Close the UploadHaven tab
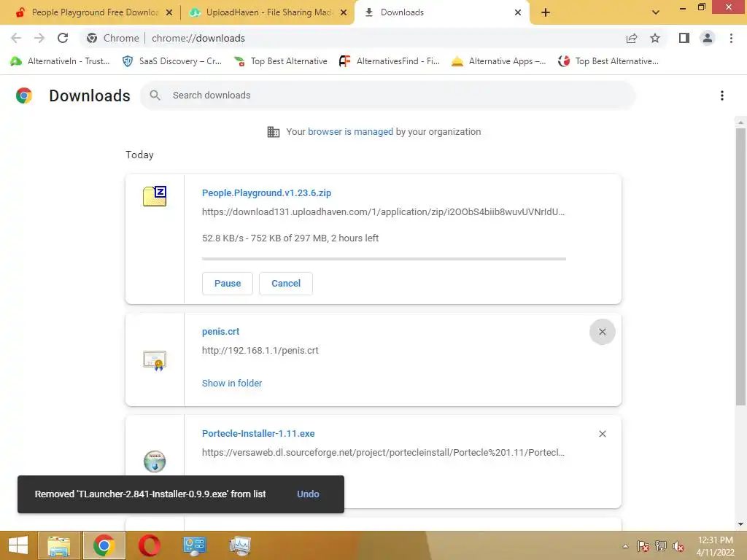Viewport: 747px width, 560px height. click(344, 12)
